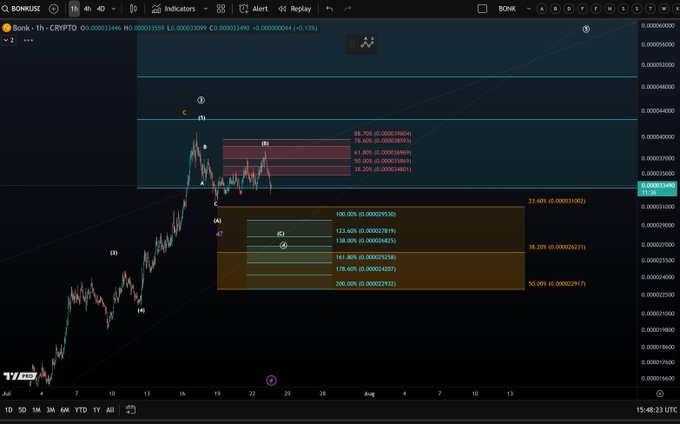Screen dimensions: 680x424
Task: Open candlestick chart type selector
Action: point(134,9)
